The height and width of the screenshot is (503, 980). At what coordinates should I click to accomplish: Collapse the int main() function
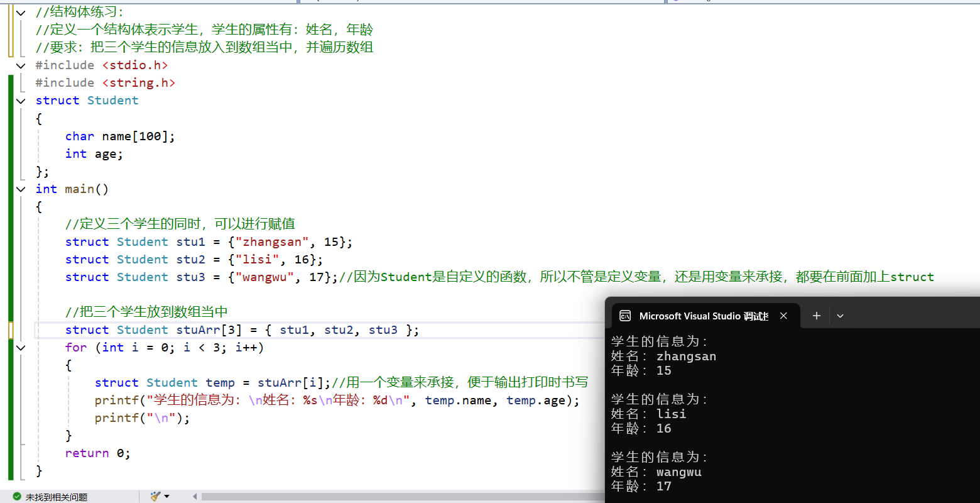tap(21, 189)
